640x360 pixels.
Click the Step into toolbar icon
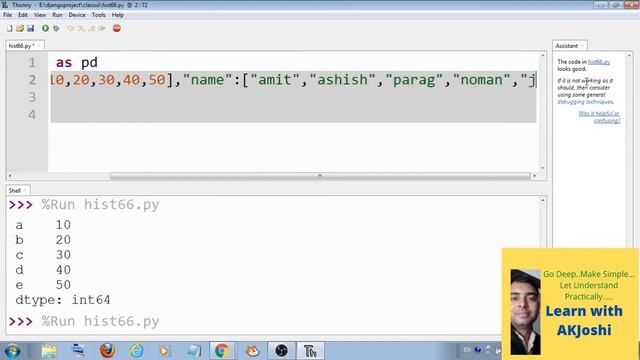(81, 29)
